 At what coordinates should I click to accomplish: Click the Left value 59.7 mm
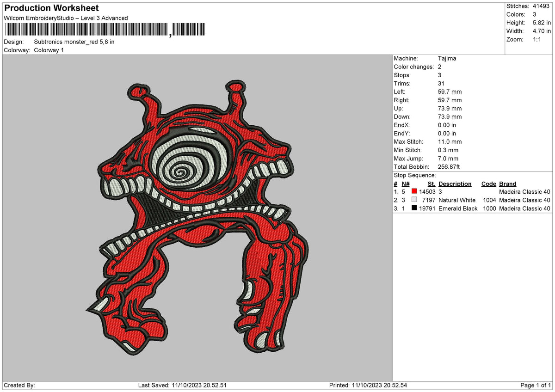[x=450, y=92]
